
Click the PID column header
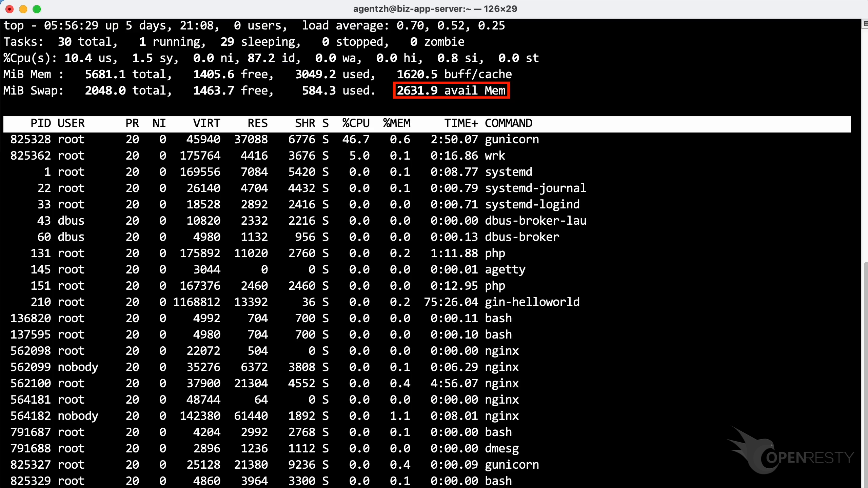(41, 123)
